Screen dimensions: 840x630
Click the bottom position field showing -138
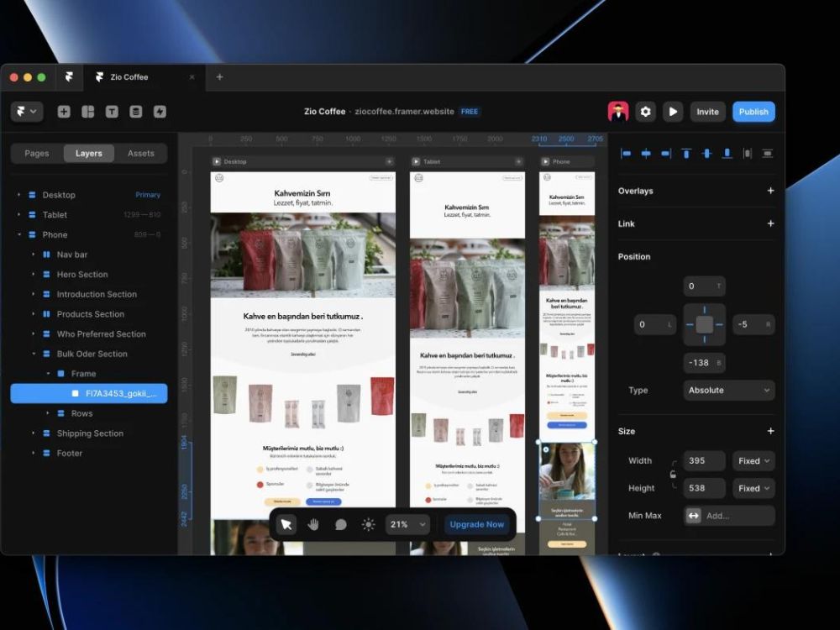(704, 363)
